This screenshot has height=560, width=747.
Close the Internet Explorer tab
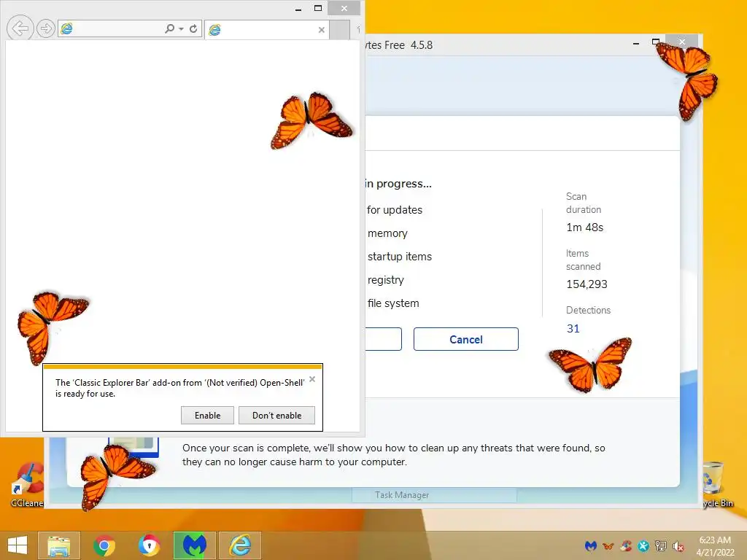pyautogui.click(x=322, y=29)
